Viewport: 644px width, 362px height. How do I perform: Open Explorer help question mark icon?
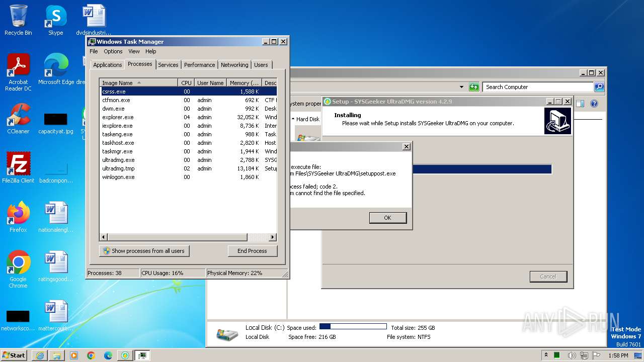click(594, 104)
